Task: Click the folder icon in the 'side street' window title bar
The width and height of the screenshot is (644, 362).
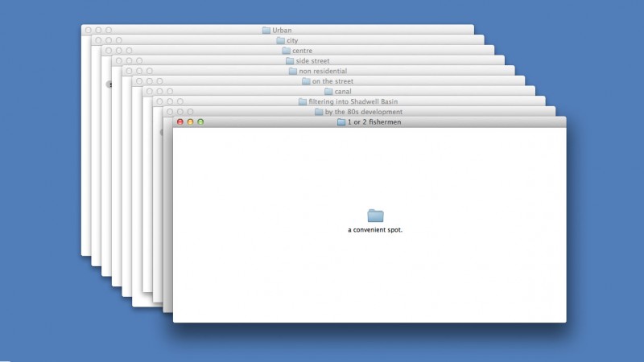Action: point(290,61)
